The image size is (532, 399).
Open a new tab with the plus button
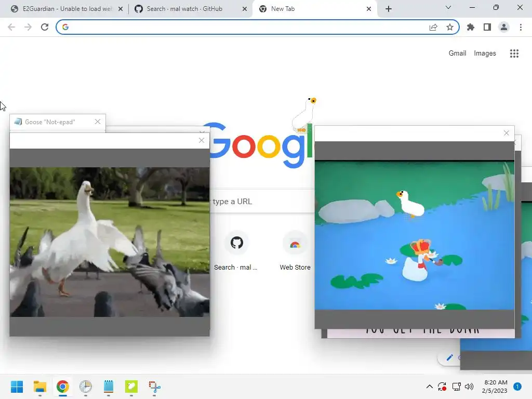point(389,9)
